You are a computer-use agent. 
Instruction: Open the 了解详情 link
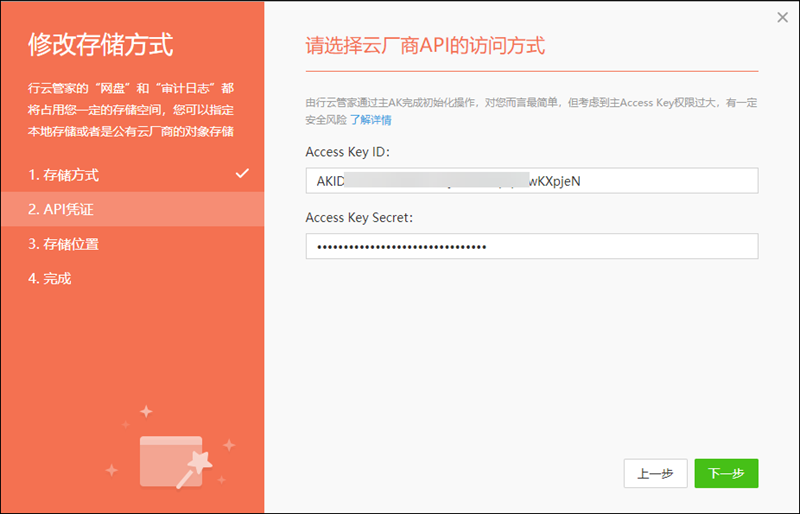[370, 120]
